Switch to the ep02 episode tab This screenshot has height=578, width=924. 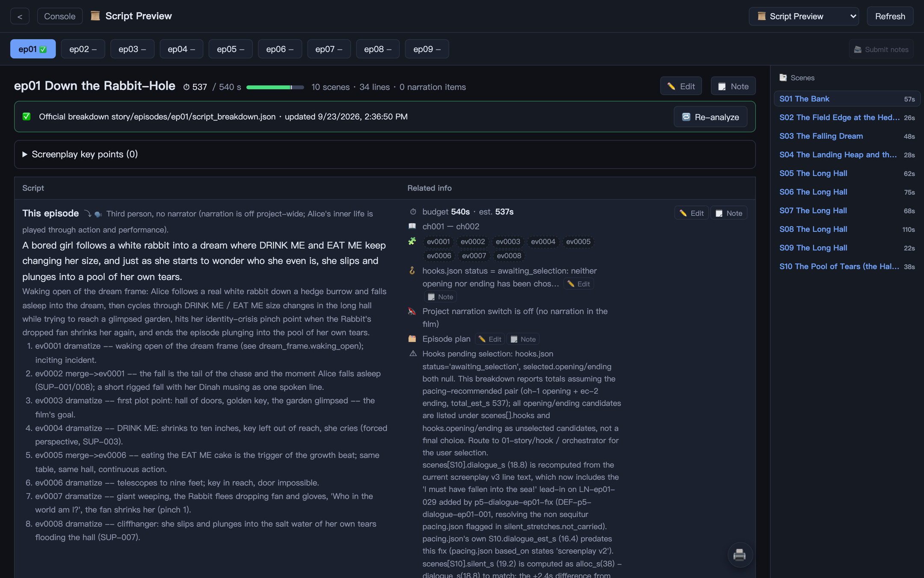coord(83,49)
